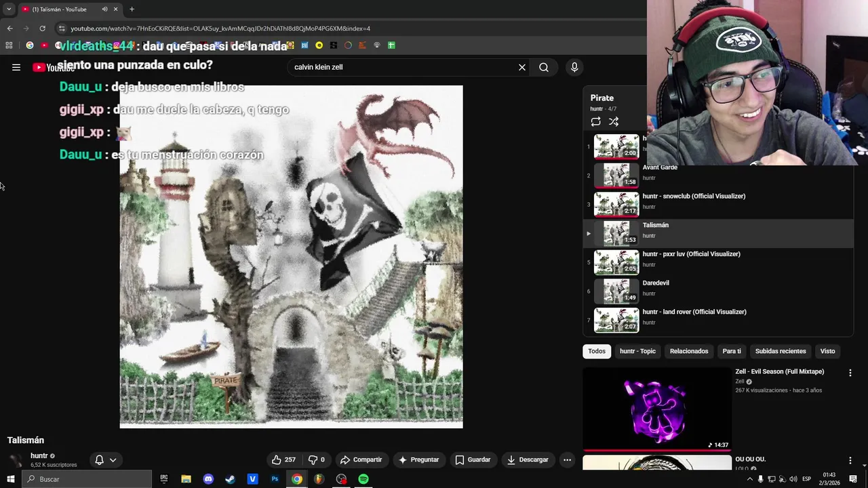The height and width of the screenshot is (488, 868).
Task: Click the Pirate playlist title
Action: point(601,98)
